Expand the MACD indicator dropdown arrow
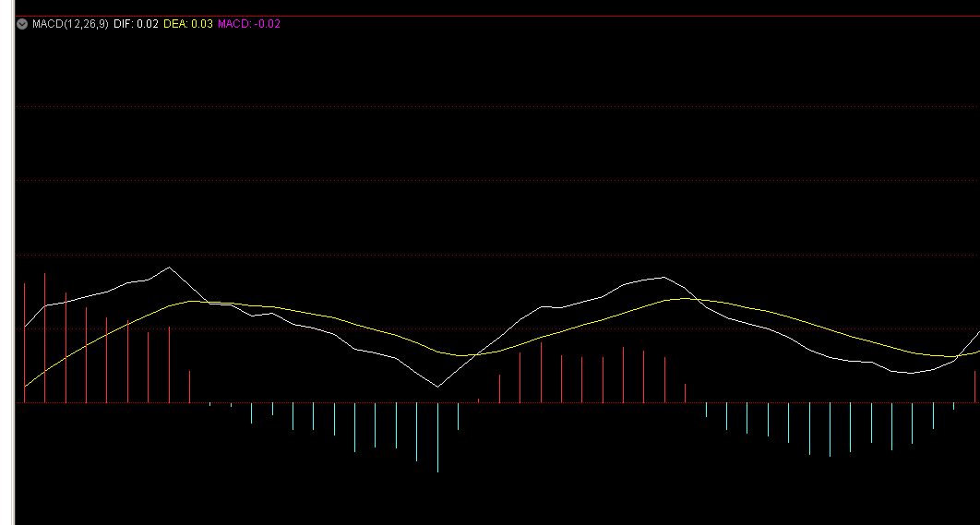The image size is (980, 525). click(x=22, y=24)
